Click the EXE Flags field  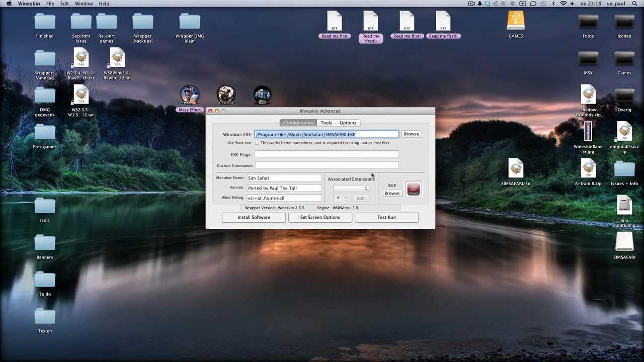point(327,154)
